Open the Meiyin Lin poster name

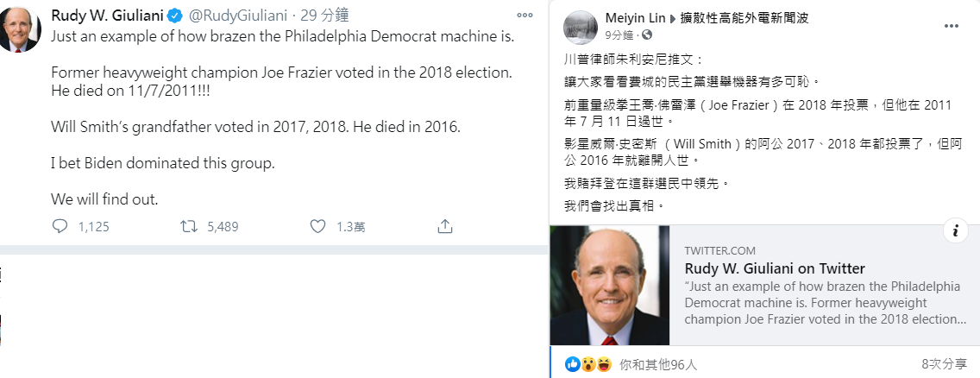coord(635,17)
